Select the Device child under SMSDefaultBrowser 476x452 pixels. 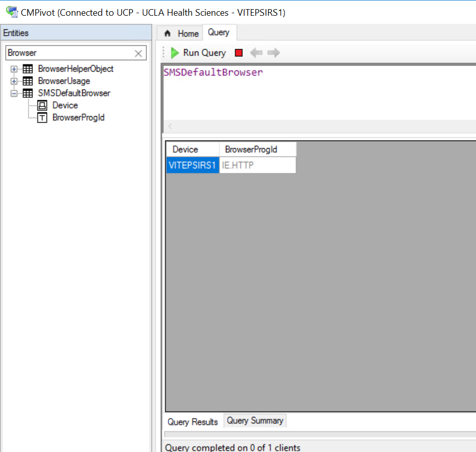(65, 106)
